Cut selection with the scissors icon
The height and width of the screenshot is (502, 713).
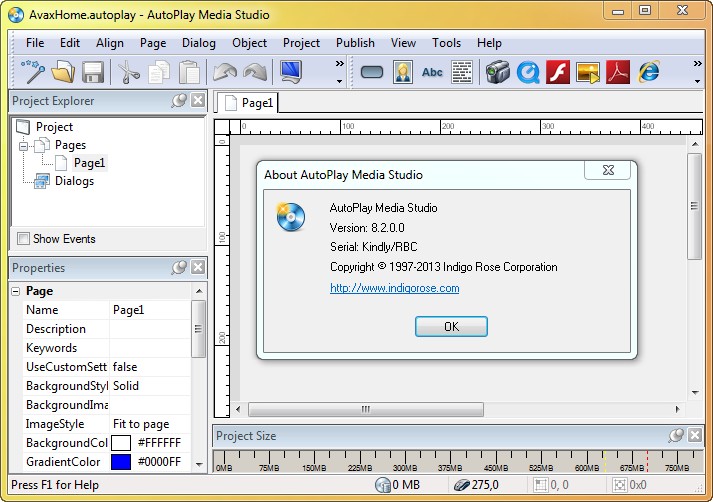(x=129, y=72)
